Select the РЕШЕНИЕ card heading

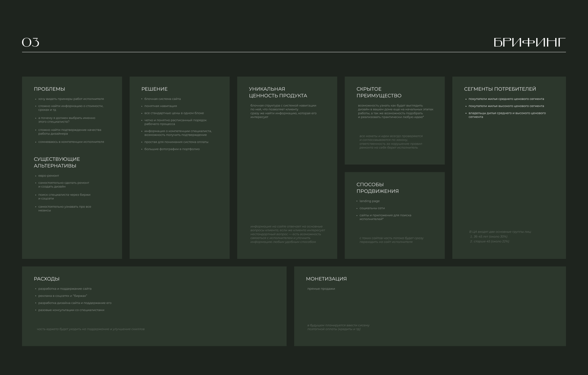pos(154,89)
